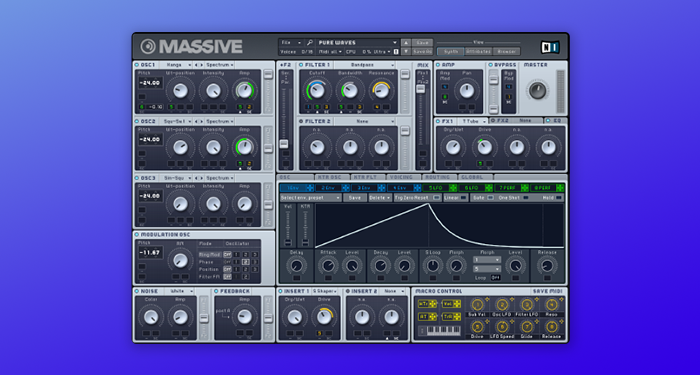Click the Master volume knob
This screenshot has width=700, height=375.
tap(537, 91)
